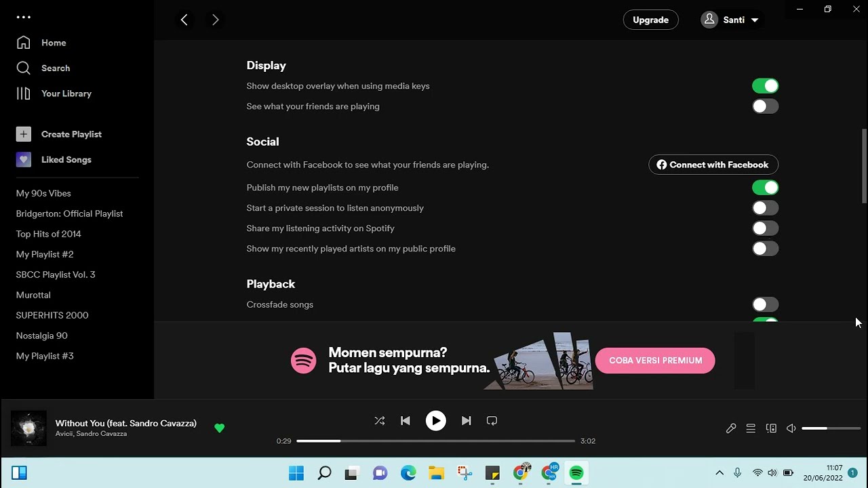Enable repeat
Screen dimensions: 868x488
[x=492, y=421]
